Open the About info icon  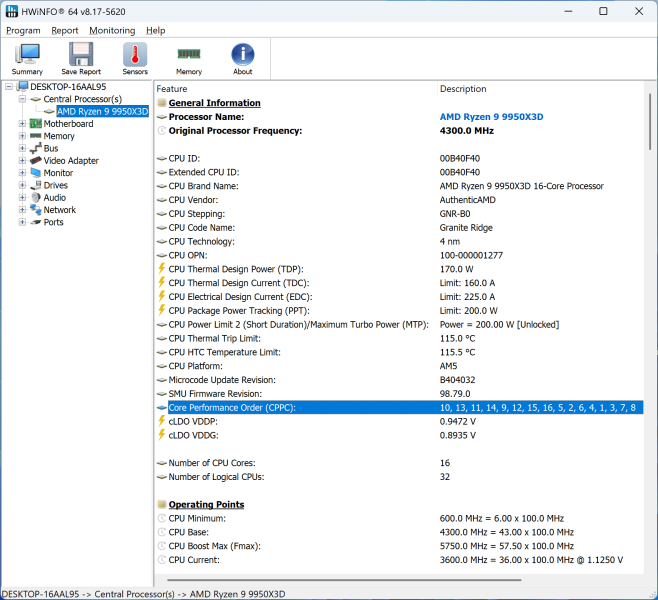[x=243, y=59]
